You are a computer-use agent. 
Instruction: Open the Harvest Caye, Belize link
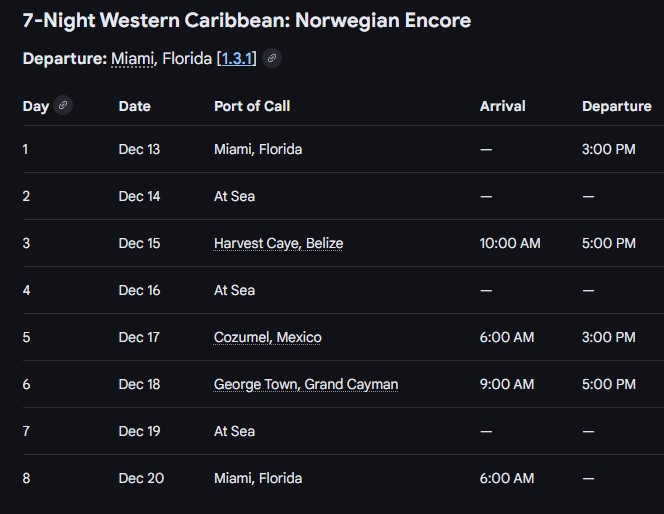click(278, 243)
